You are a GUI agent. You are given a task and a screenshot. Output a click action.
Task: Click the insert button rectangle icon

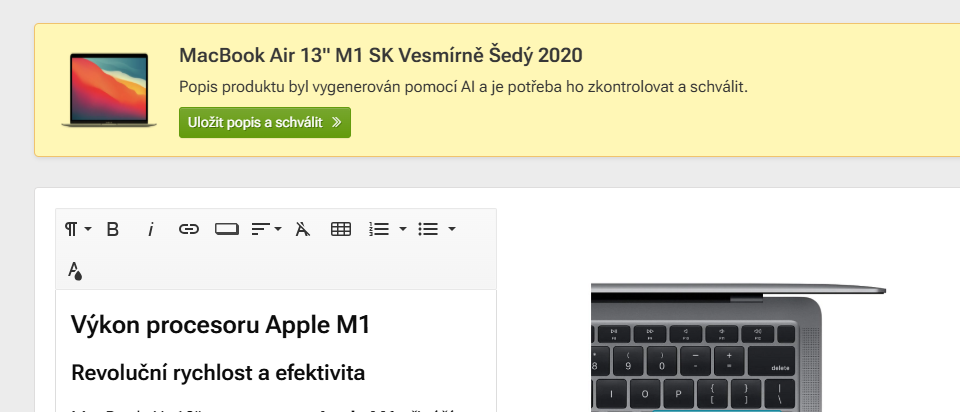click(x=227, y=229)
